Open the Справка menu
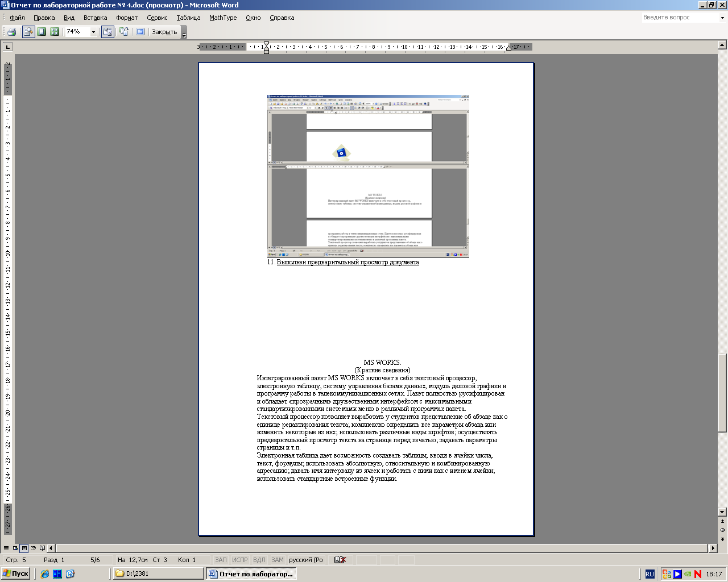 (282, 18)
